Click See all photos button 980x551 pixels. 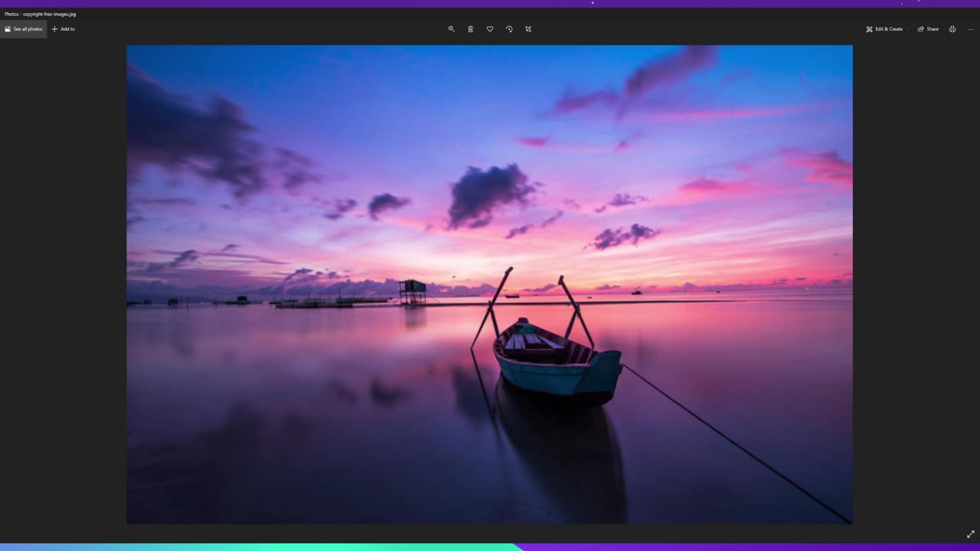(x=24, y=29)
